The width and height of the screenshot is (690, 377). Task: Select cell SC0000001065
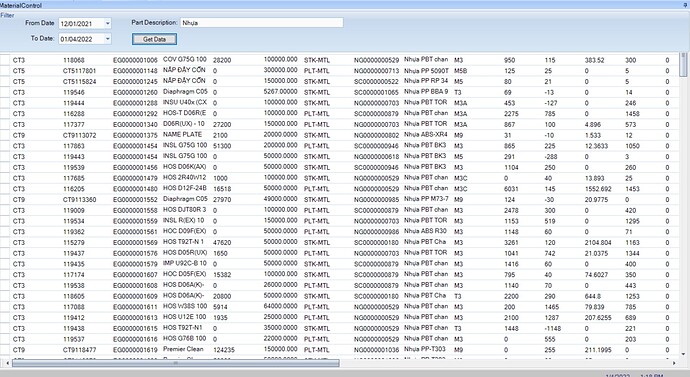pos(376,92)
